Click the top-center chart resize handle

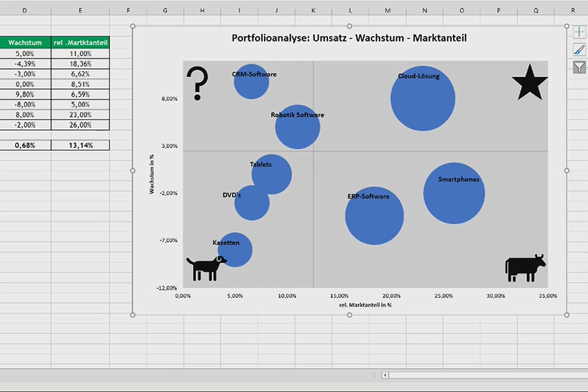pyautogui.click(x=349, y=26)
